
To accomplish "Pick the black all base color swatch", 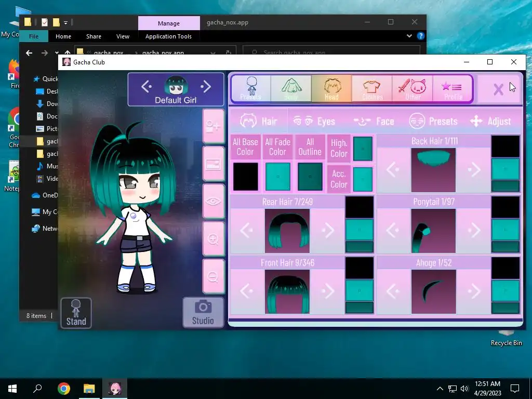I will click(245, 177).
